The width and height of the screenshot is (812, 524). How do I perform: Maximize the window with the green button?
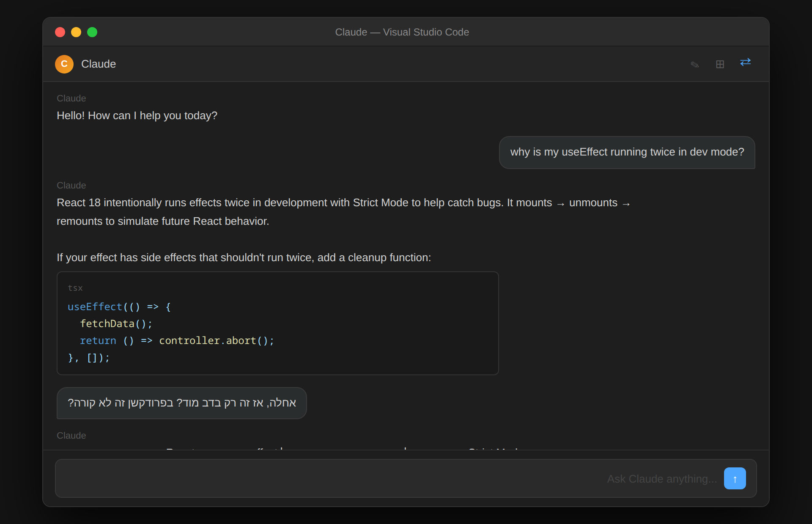pos(92,32)
